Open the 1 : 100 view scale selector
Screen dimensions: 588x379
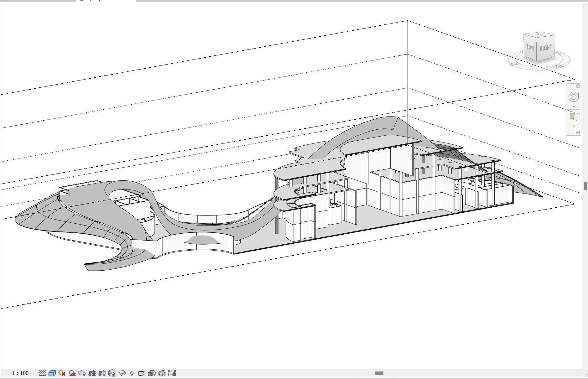20,373
